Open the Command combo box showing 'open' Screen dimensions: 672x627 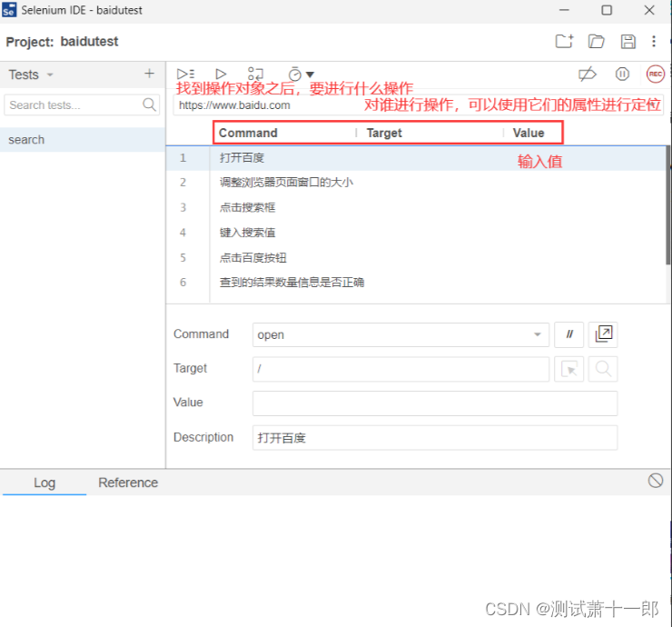click(400, 334)
